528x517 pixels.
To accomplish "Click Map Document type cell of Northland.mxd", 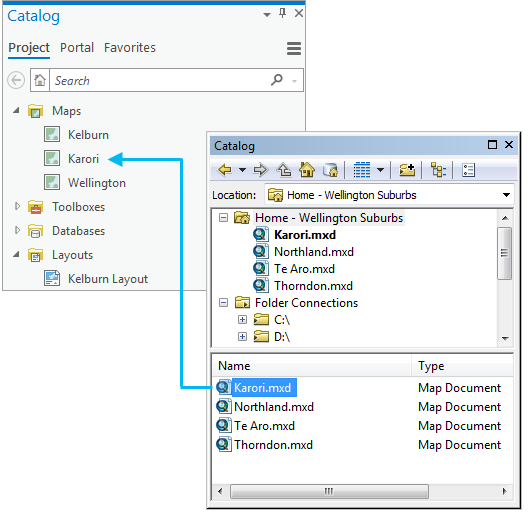I will [459, 407].
